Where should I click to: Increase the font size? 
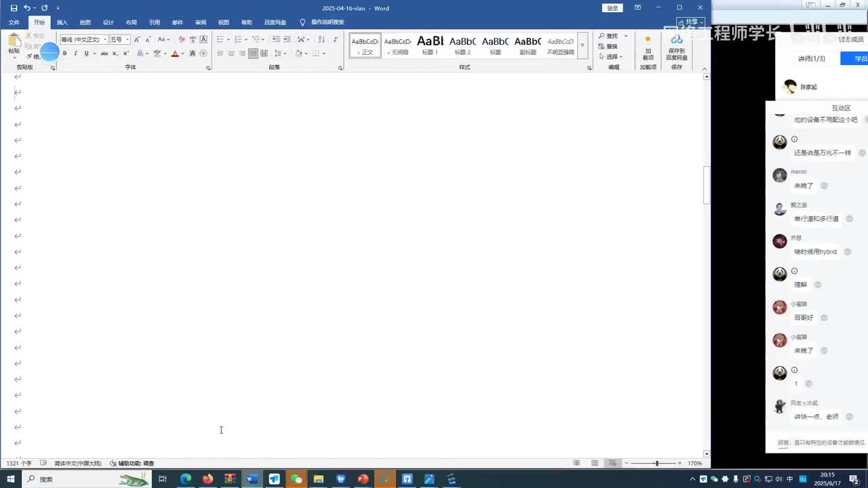click(137, 39)
